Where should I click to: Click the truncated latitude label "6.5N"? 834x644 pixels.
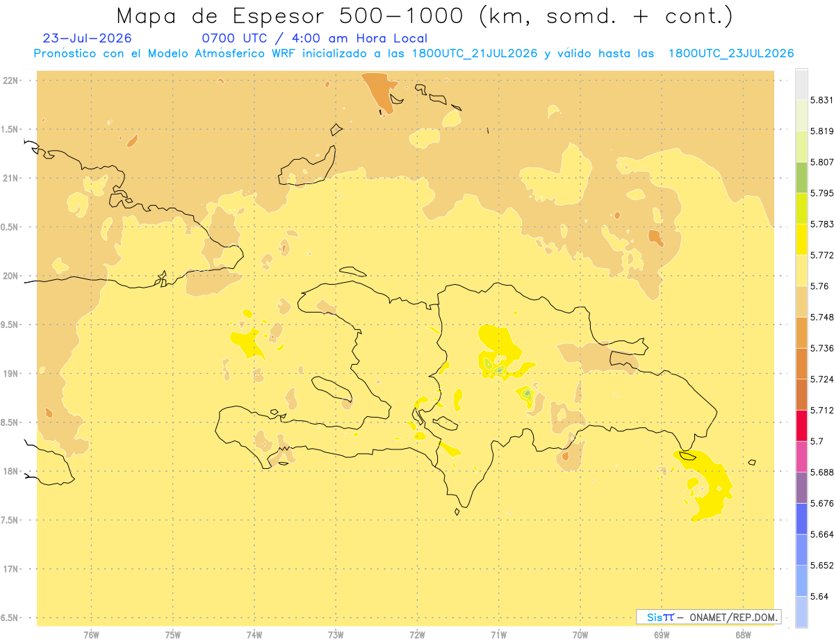(x=9, y=618)
